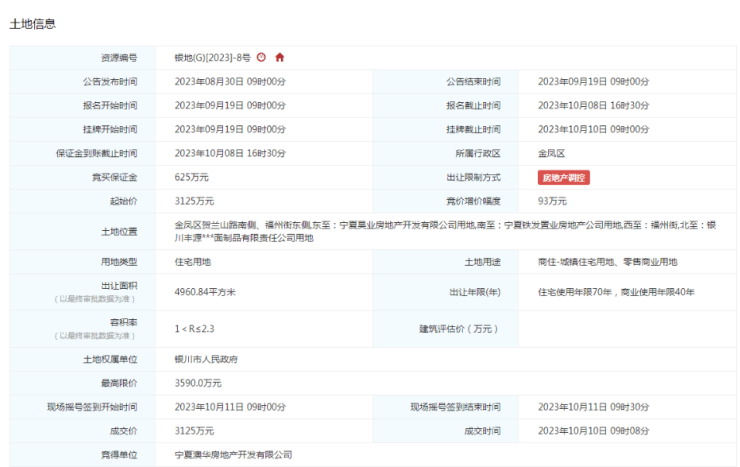740x467 pixels.
Task: Click the empty 建筑评估价 value cell
Action: coord(626,328)
